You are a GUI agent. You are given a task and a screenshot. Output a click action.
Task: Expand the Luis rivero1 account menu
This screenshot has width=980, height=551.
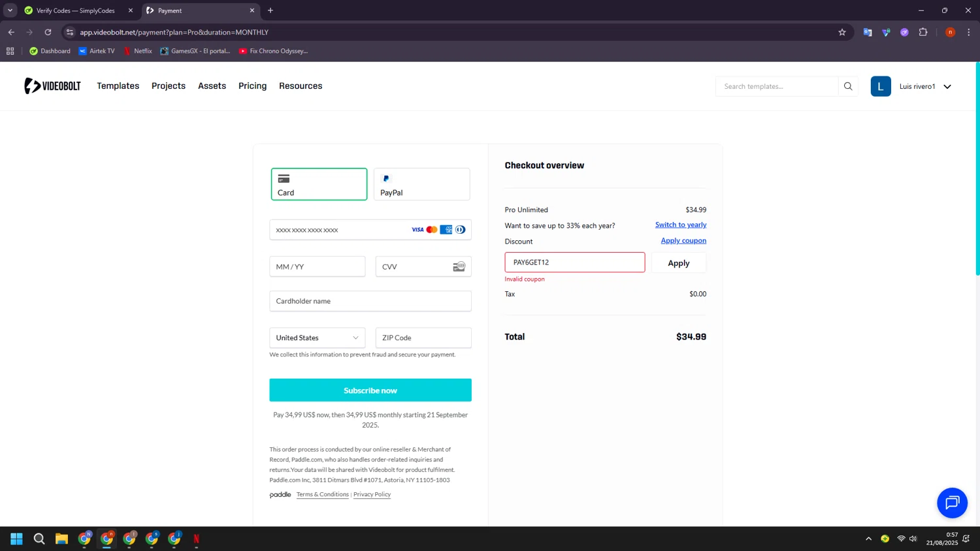tap(947, 86)
